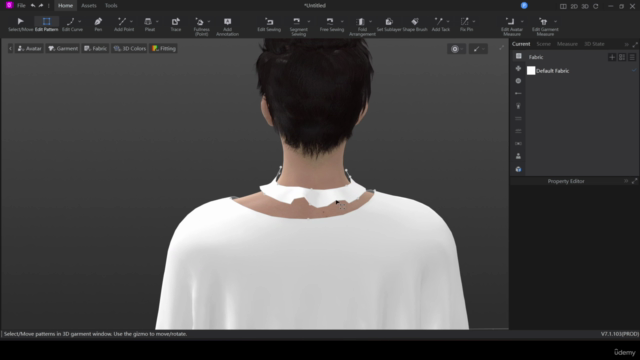
Task: Choose the Edit Garment Measure tool
Action: pos(544,27)
